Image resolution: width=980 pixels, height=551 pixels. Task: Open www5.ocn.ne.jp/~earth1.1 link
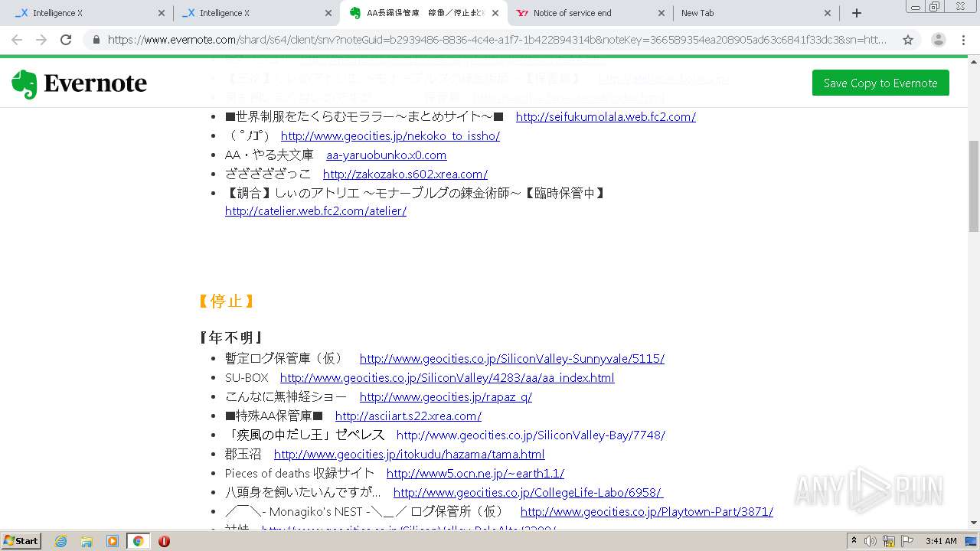pyautogui.click(x=475, y=474)
